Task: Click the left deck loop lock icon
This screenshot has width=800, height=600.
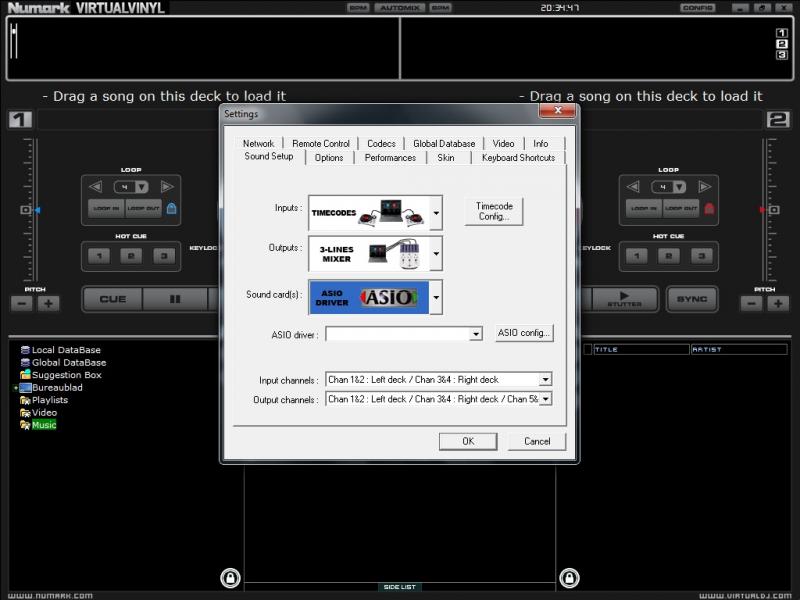Action: [x=171, y=208]
